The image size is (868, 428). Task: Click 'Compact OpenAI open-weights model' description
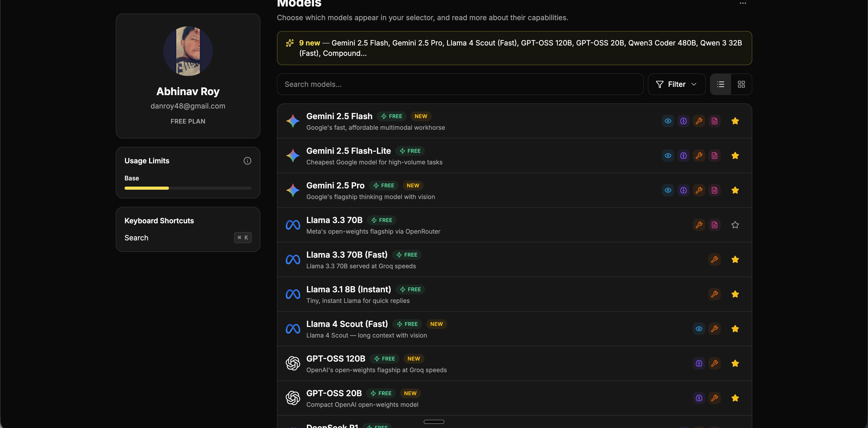tap(362, 404)
